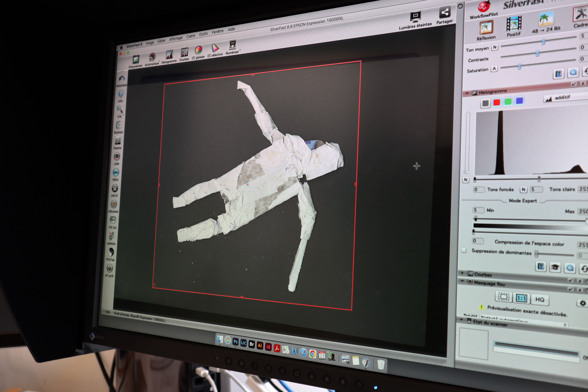Click the JobMan. gears icon

pos(111,236)
